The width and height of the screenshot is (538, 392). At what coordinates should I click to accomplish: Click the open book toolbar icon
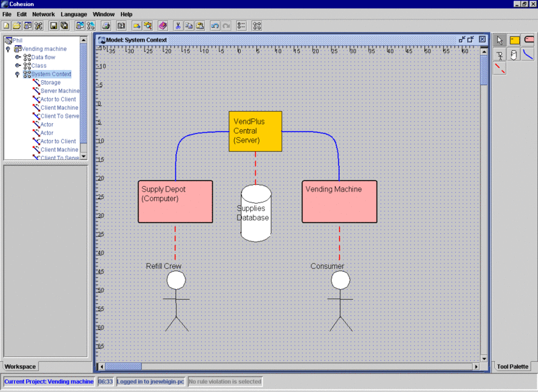(121, 26)
